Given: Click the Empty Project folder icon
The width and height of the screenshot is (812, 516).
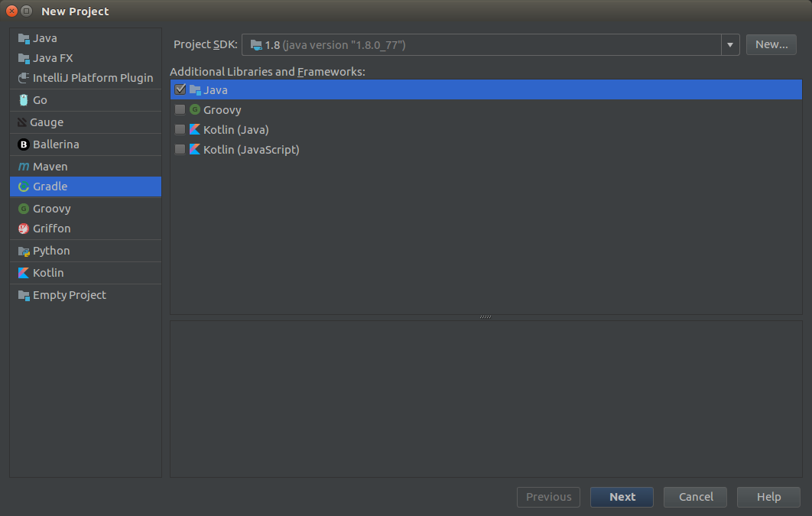Looking at the screenshot, I should (x=24, y=295).
